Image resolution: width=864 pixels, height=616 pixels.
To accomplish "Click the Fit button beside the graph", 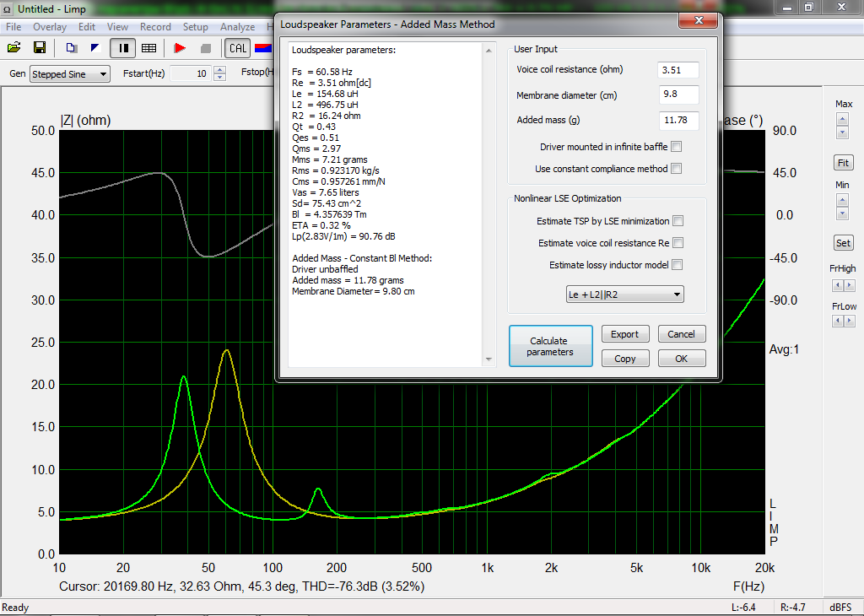I will [x=843, y=163].
